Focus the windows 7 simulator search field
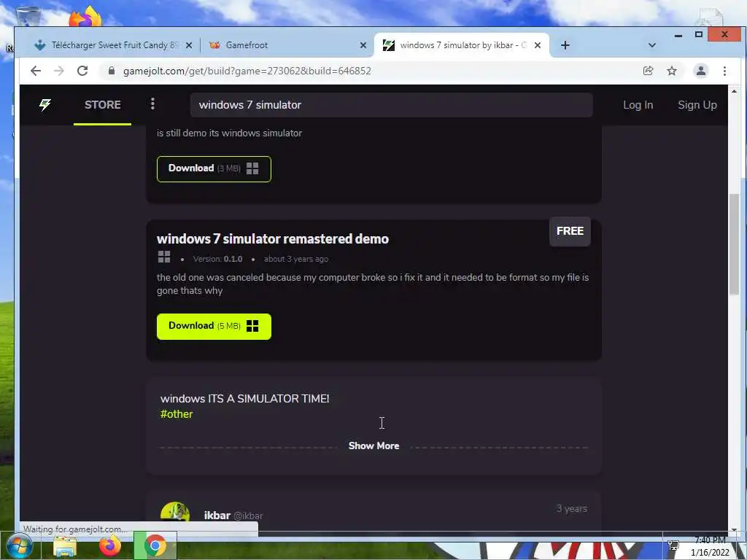This screenshot has height=560, width=747. pyautogui.click(x=391, y=105)
